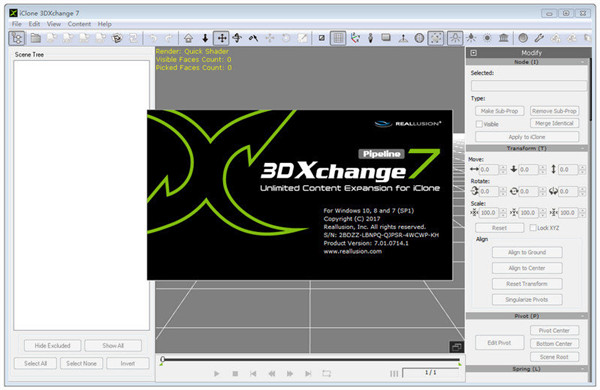This screenshot has height=390, width=600.
Task: Click the Edit Pivot button
Action: tap(499, 343)
